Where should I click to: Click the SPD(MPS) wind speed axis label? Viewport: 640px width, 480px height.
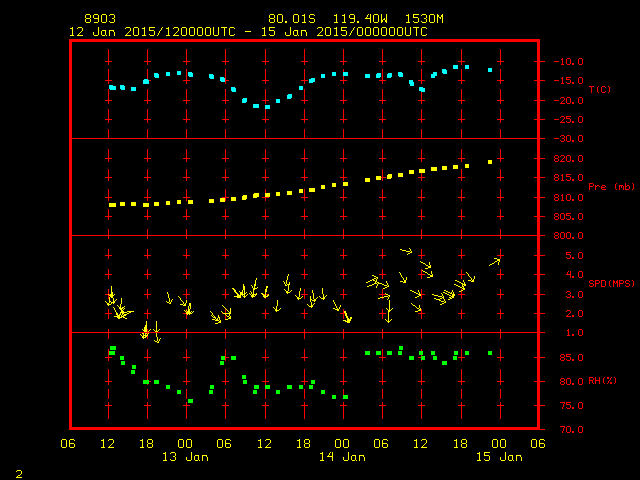(611, 284)
